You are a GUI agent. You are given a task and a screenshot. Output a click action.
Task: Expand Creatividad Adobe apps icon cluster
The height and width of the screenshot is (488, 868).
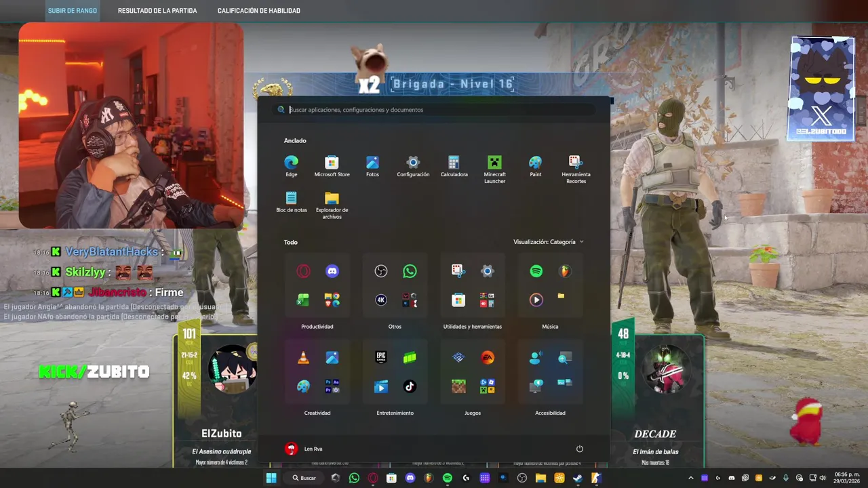pos(332,386)
